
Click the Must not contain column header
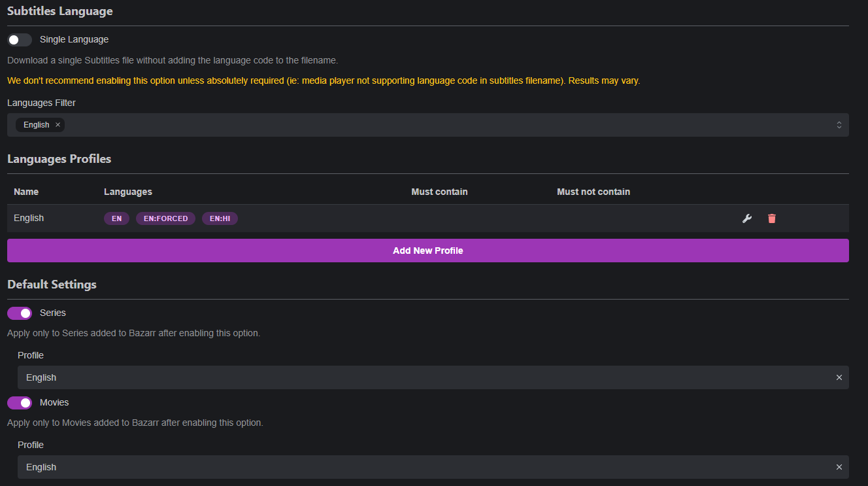[593, 192]
